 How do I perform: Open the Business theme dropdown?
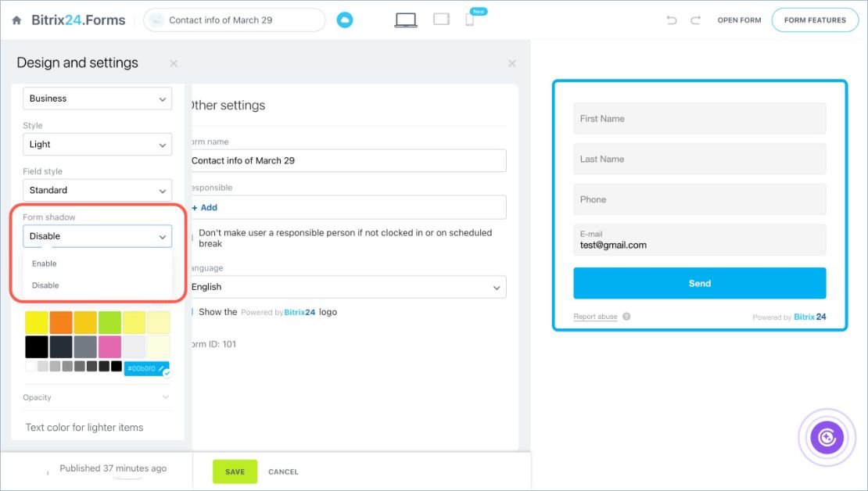98,99
